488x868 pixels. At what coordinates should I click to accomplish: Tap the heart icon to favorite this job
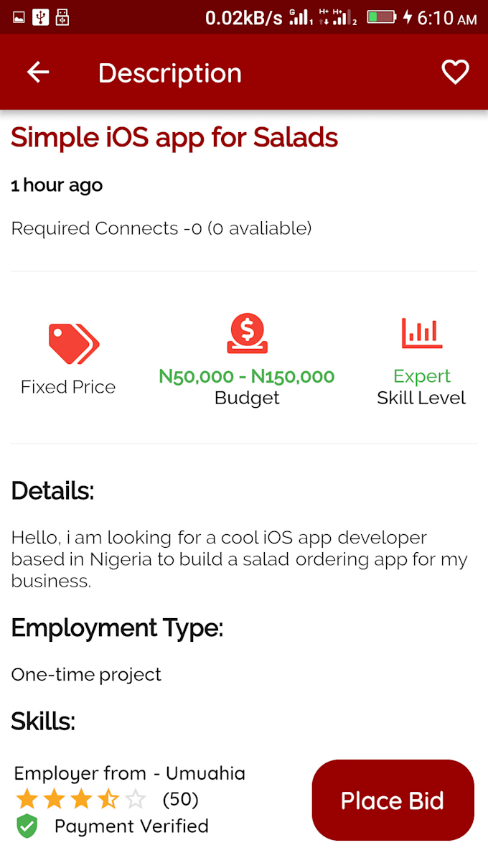[x=455, y=72]
